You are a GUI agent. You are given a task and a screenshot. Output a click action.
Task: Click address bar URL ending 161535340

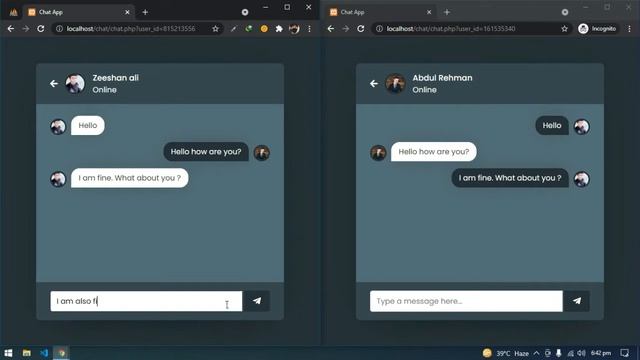click(x=451, y=29)
